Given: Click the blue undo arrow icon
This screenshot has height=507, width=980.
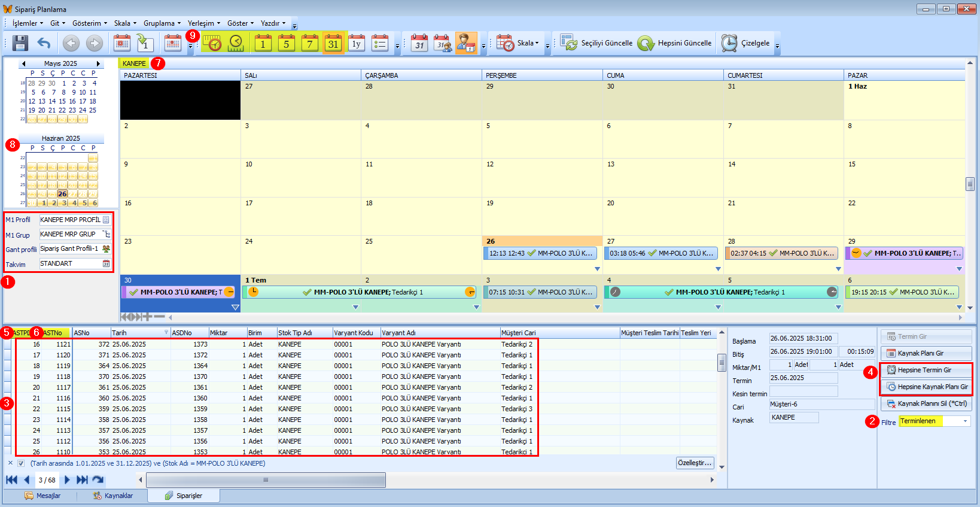Looking at the screenshot, I should (x=44, y=43).
